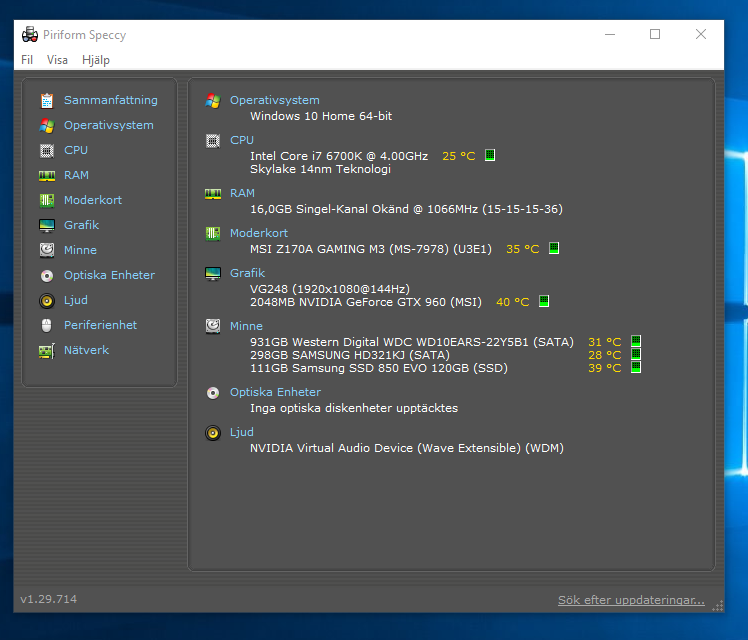This screenshot has height=640, width=748.
Task: Show the Minne storage section from sidebar
Action: [x=81, y=250]
